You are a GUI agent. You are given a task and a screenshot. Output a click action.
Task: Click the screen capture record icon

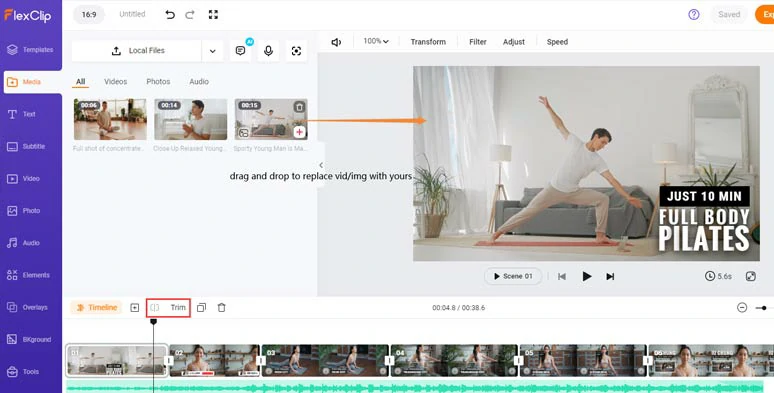(x=296, y=51)
